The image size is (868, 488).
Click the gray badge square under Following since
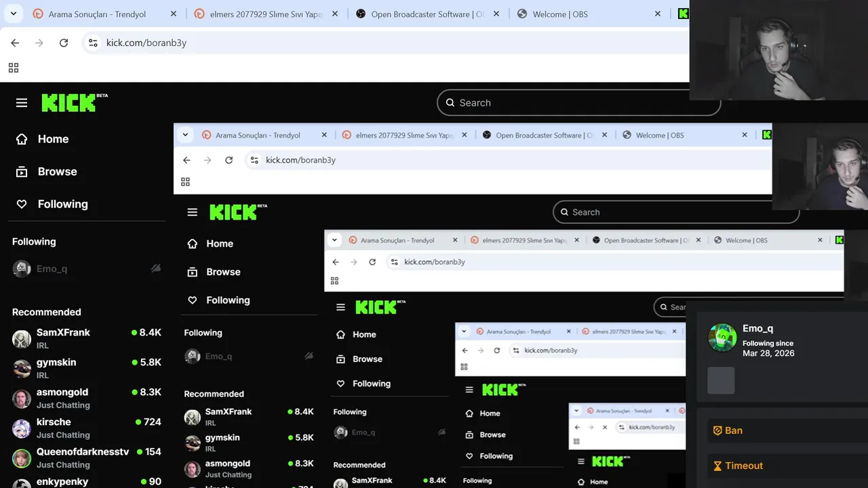(721, 381)
